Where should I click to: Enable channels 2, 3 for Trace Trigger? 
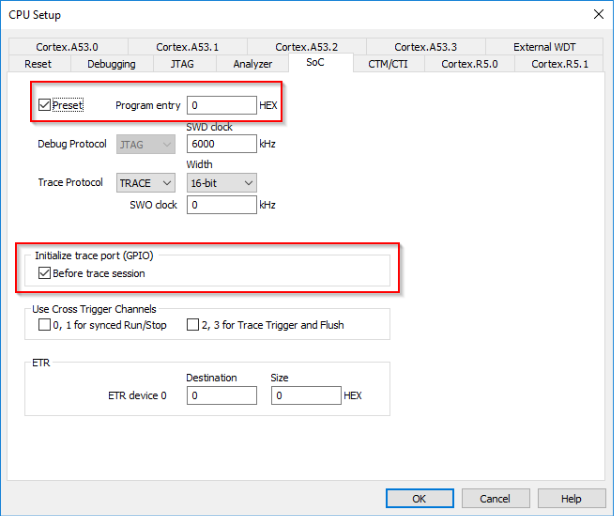tap(193, 325)
